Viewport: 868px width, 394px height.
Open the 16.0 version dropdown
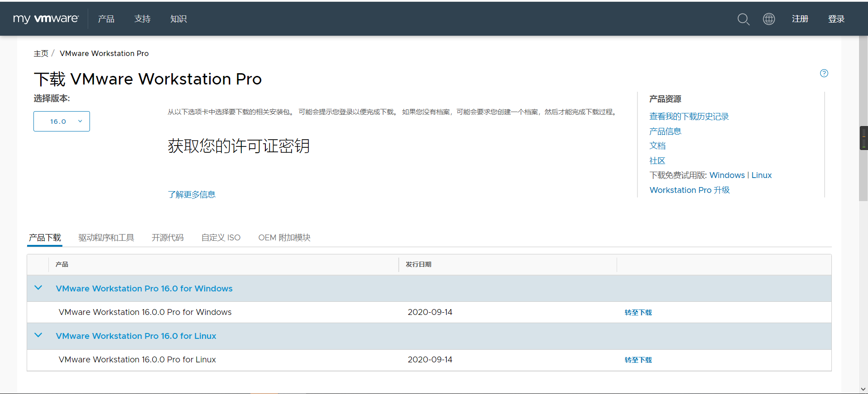point(61,121)
